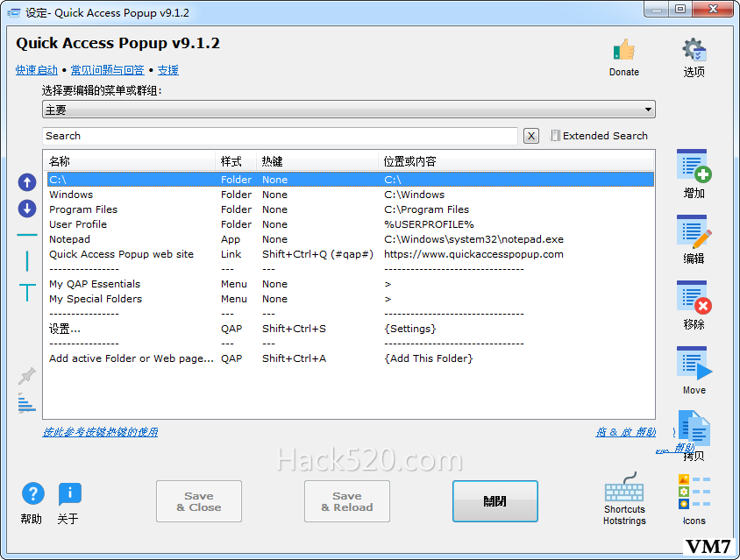Click the pin icon left of list
The image size is (740, 560).
27,376
